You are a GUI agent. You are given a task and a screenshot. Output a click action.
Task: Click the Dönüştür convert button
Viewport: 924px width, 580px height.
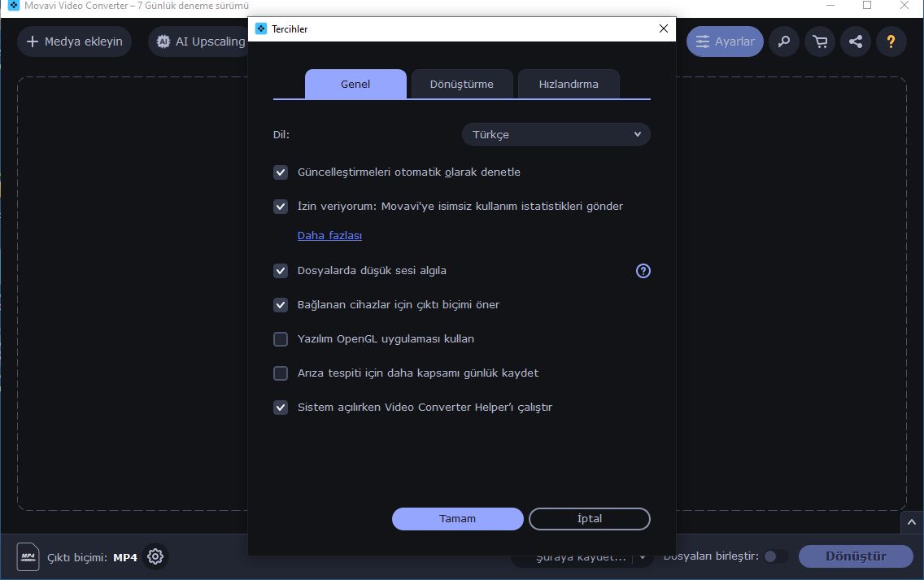(856, 556)
